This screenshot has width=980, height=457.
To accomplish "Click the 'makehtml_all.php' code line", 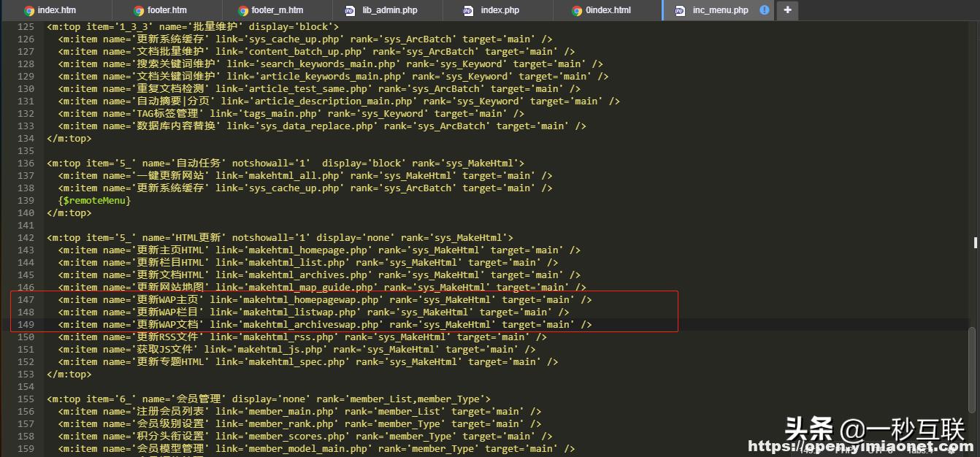I will point(305,175).
